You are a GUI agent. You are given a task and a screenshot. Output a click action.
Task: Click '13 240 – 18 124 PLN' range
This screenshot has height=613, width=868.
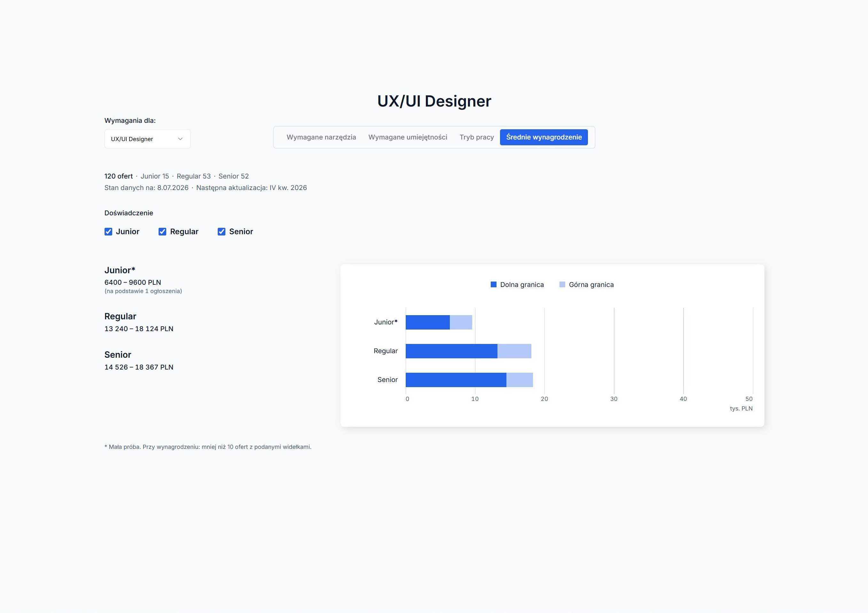click(139, 329)
